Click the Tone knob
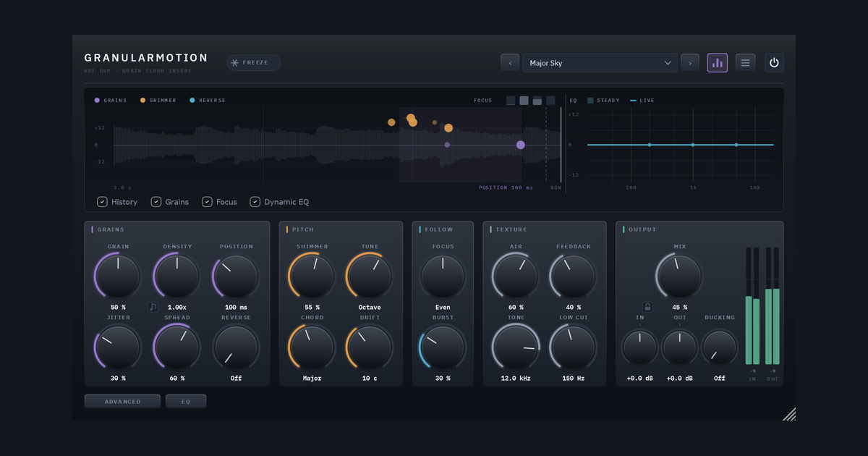Image resolution: width=868 pixels, height=456 pixels. 516,347
